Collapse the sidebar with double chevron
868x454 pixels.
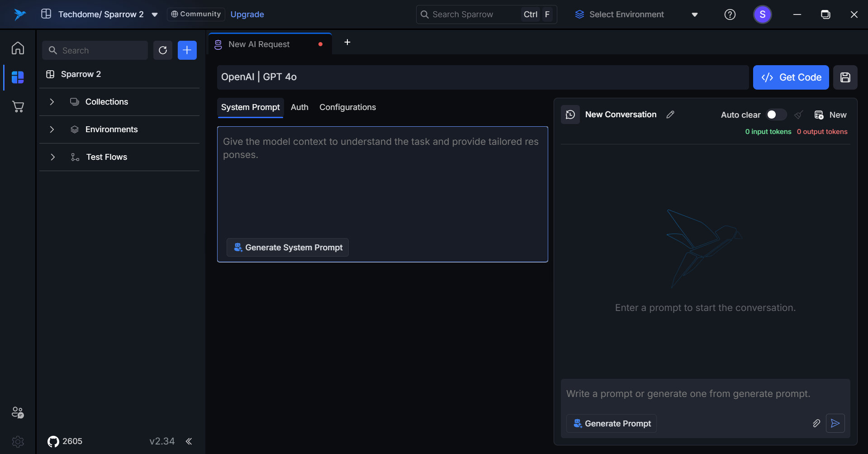(x=189, y=441)
